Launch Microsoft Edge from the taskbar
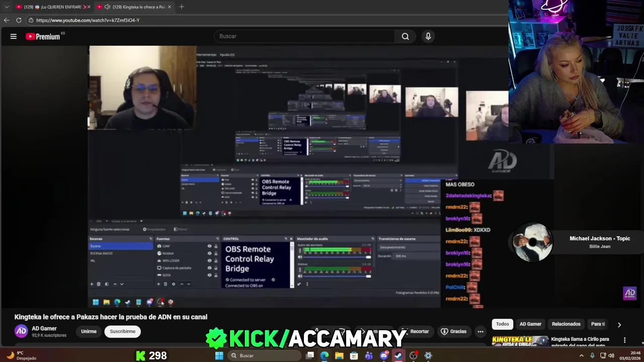Viewport: 644px width, 362px height. pos(325,355)
